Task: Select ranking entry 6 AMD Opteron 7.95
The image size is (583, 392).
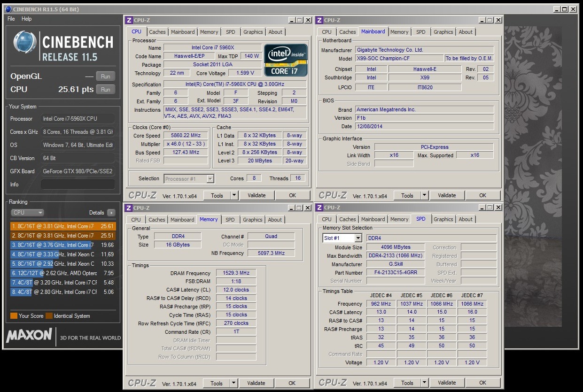Action: pyautogui.click(x=63, y=273)
